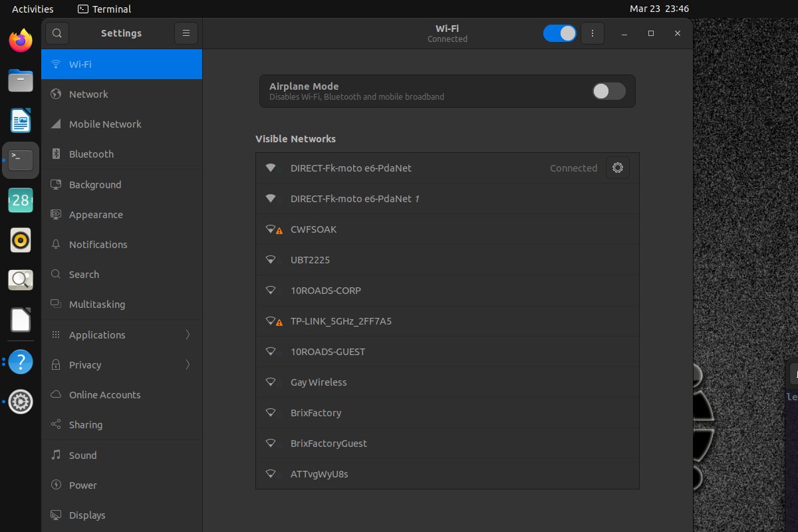
Task: Open Notifications settings panel
Action: (122, 245)
